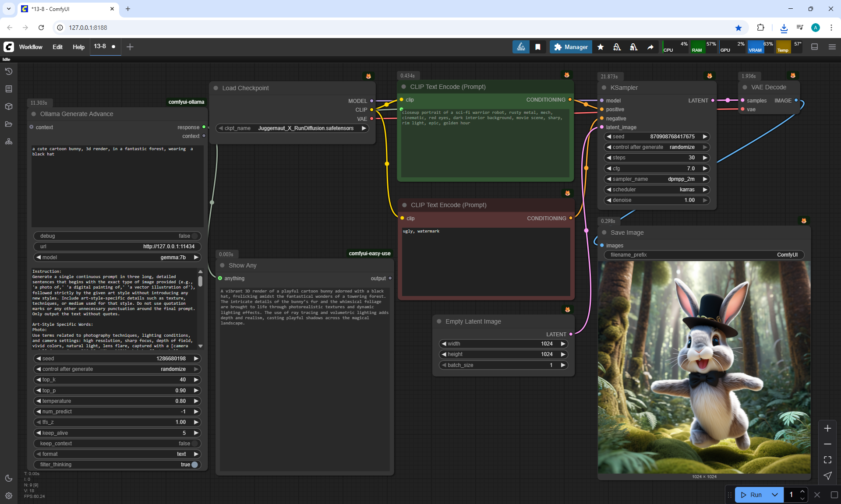Open the model library cube icon

8,106
